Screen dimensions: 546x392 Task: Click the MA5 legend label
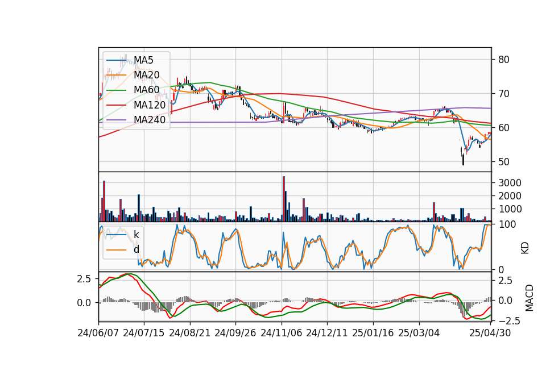(x=143, y=60)
